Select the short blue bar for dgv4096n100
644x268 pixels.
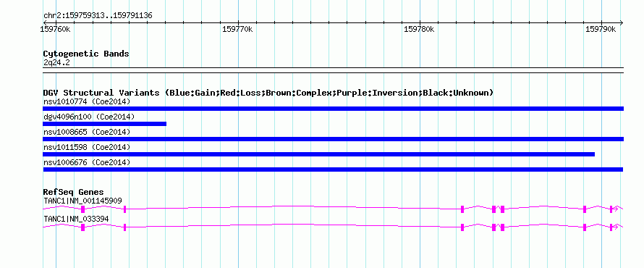(x=105, y=124)
